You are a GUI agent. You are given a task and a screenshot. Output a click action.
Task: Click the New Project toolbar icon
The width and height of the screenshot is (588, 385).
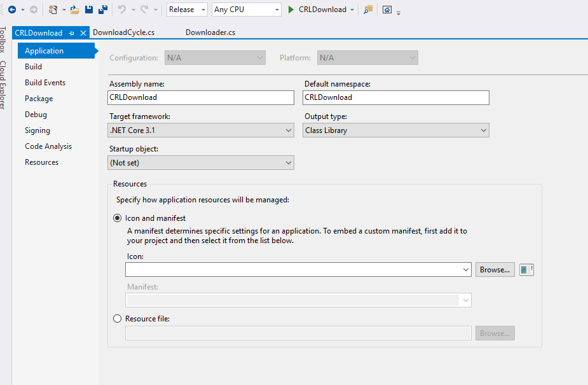click(53, 10)
